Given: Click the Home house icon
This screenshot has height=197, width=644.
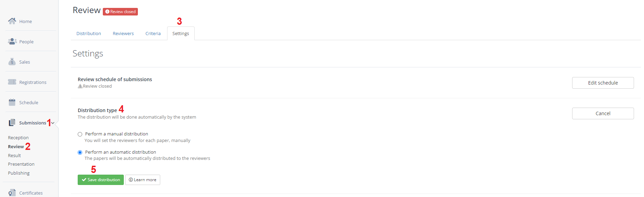Looking at the screenshot, I should [x=12, y=21].
